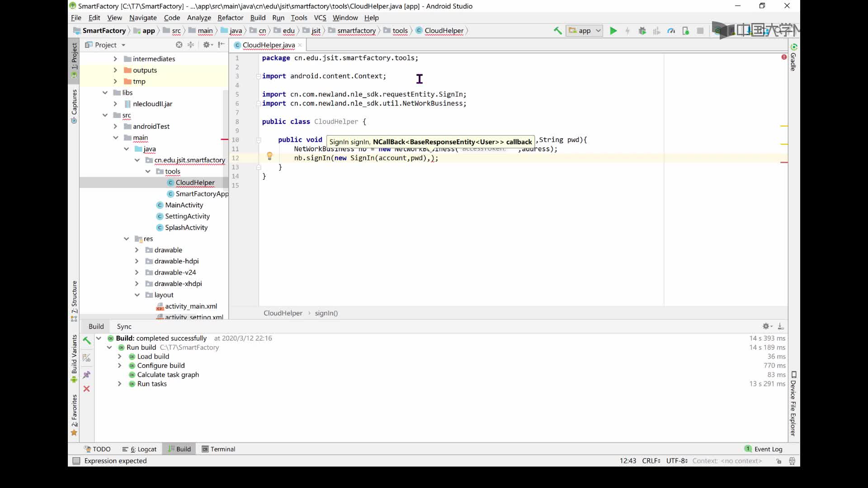The image size is (868, 488).
Task: Click CloudHelper in editor breadcrumb bar
Action: coord(283,313)
